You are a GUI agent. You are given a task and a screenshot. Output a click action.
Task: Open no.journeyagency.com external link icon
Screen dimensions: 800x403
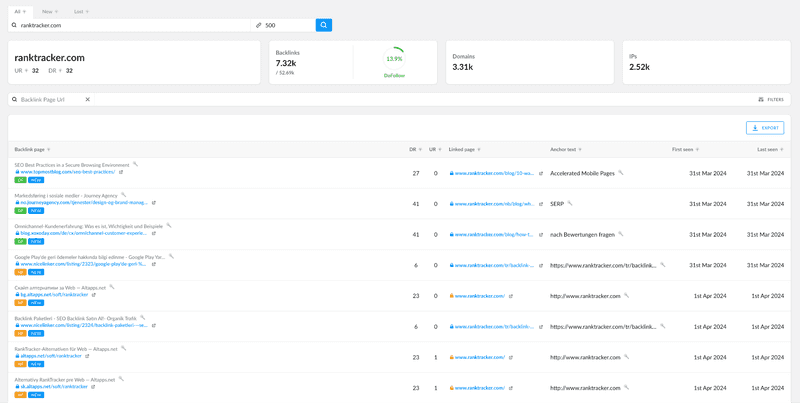click(x=154, y=203)
